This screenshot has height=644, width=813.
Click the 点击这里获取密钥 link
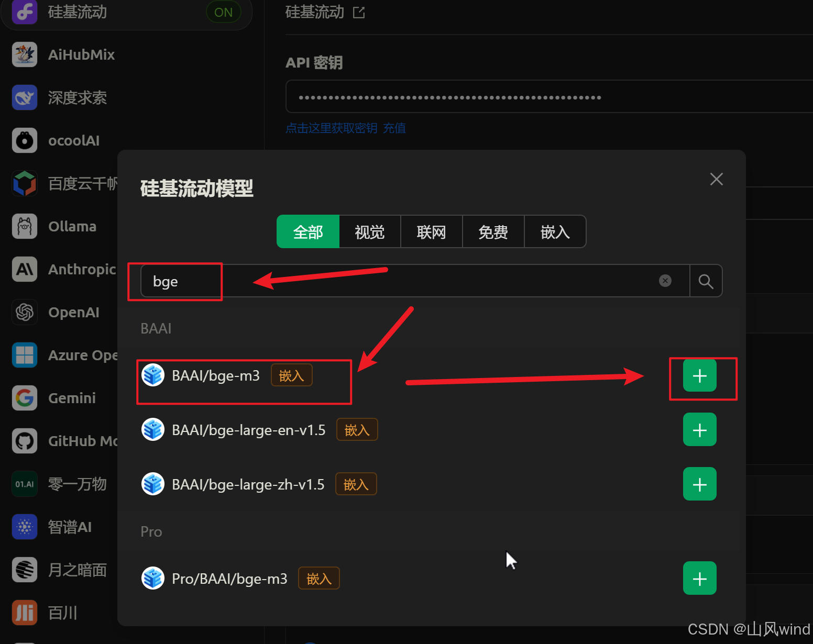pyautogui.click(x=331, y=128)
